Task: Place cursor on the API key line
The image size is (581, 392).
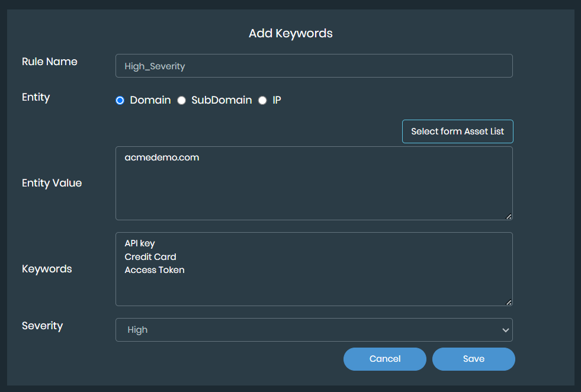Action: [140, 243]
